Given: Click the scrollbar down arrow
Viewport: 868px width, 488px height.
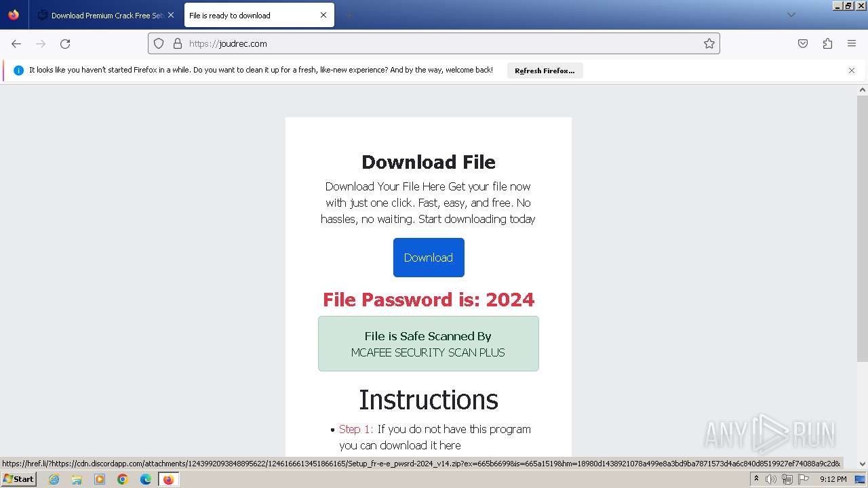Looking at the screenshot, I should pyautogui.click(x=863, y=464).
